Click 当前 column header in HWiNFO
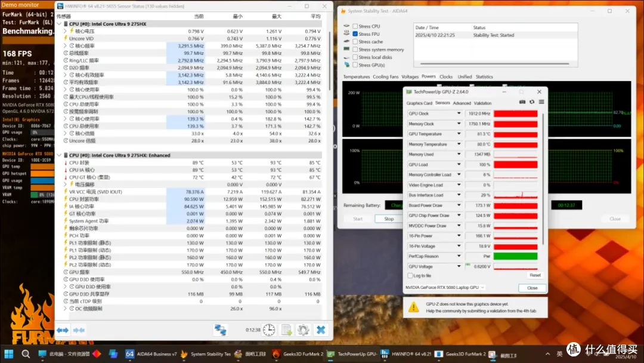644x363 pixels. click(x=199, y=17)
